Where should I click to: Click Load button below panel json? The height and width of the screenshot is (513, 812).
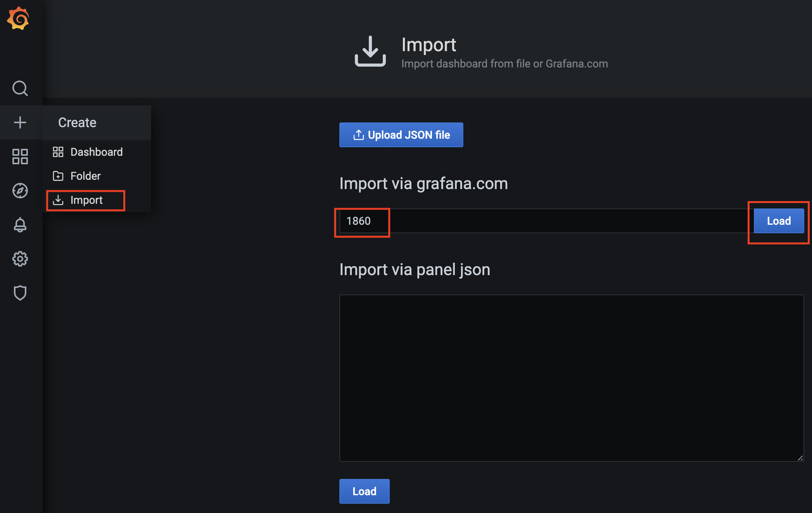click(364, 491)
